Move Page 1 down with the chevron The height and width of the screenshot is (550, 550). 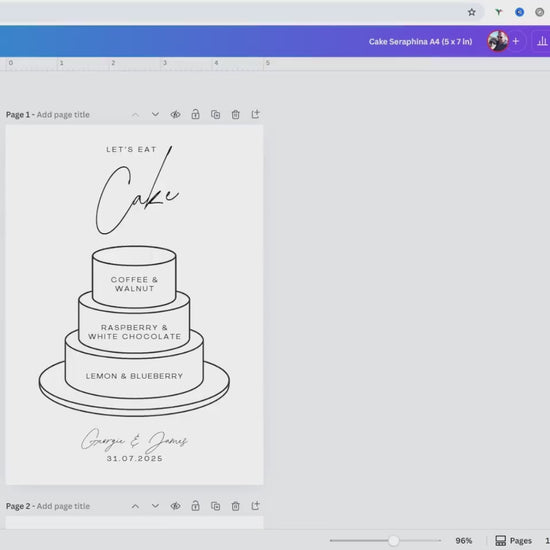coord(155,114)
